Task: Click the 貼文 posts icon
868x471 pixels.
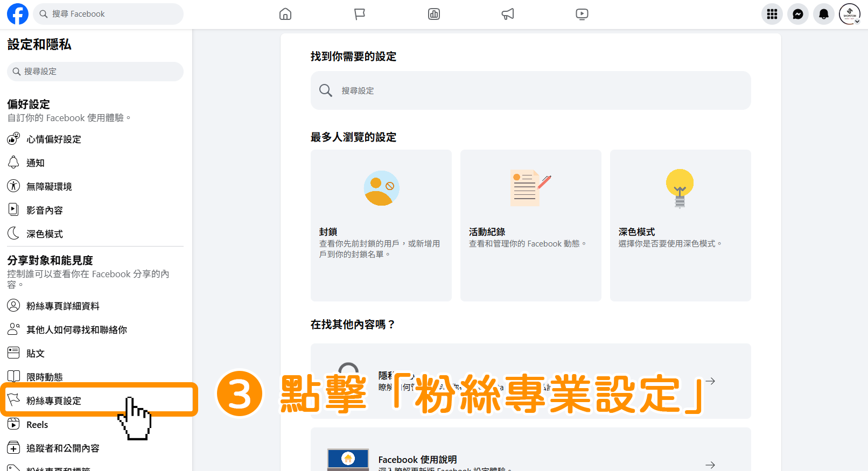Action: (x=13, y=353)
